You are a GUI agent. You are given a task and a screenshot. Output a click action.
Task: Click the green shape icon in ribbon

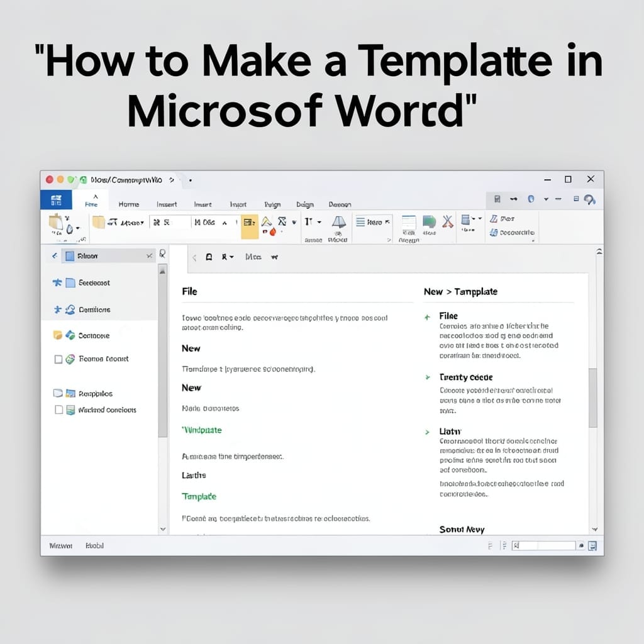[429, 222]
